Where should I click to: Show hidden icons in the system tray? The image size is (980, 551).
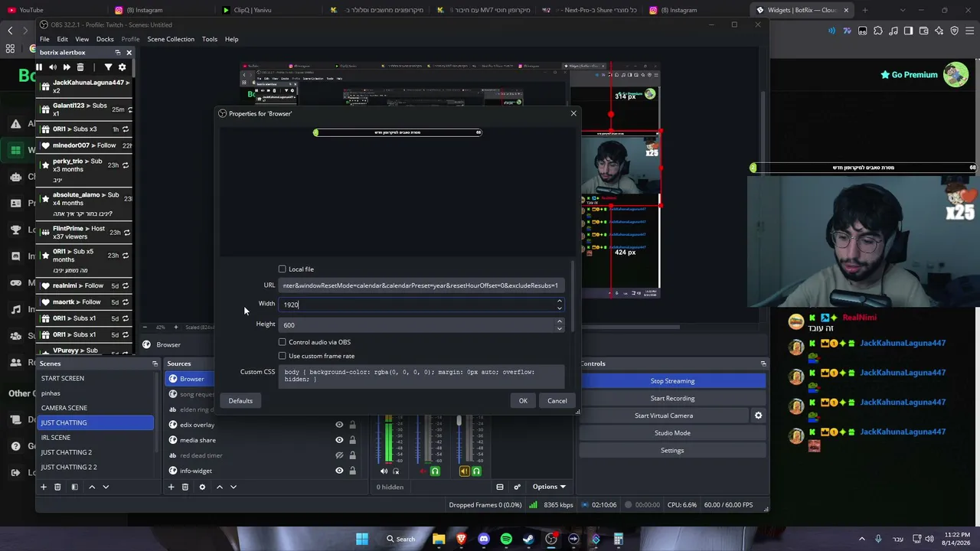click(x=861, y=539)
